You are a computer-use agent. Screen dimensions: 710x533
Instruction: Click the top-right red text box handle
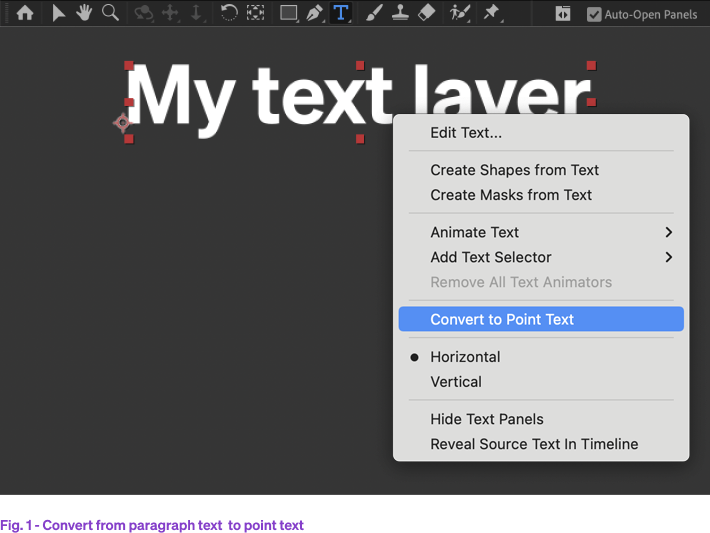coord(591,66)
